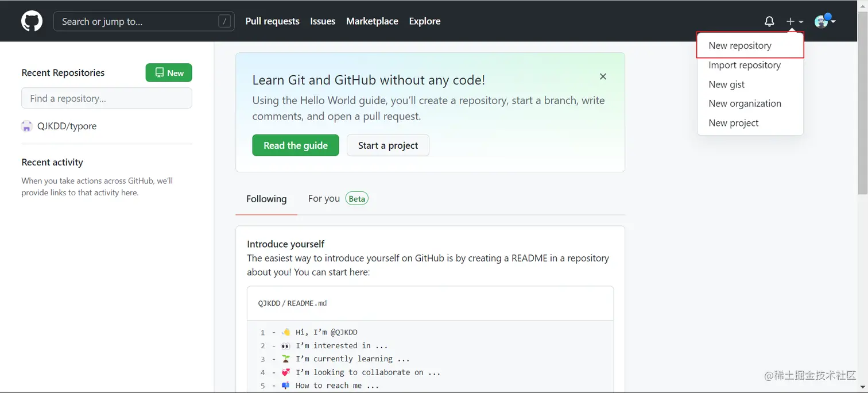Click the Read the guide button

pos(296,145)
